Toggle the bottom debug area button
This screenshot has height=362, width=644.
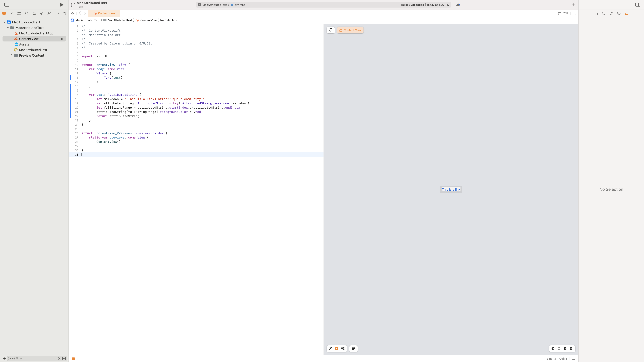click(x=574, y=358)
